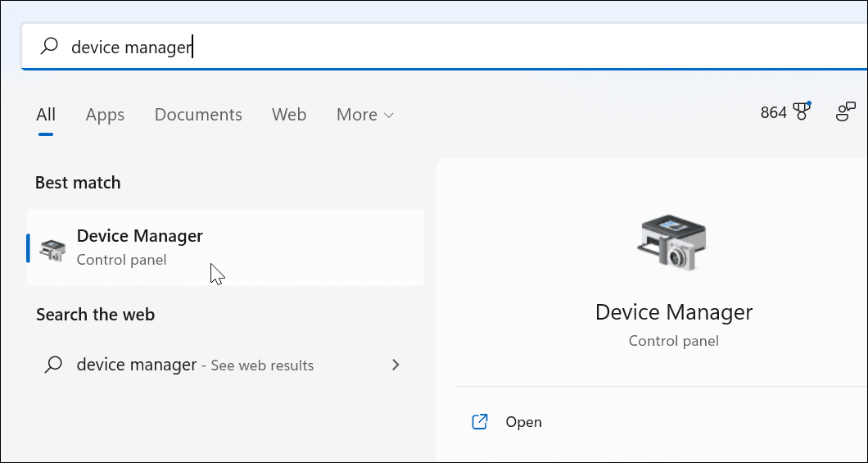This screenshot has width=868, height=463.
Task: Click the Open external-link icon
Action: tap(481, 422)
